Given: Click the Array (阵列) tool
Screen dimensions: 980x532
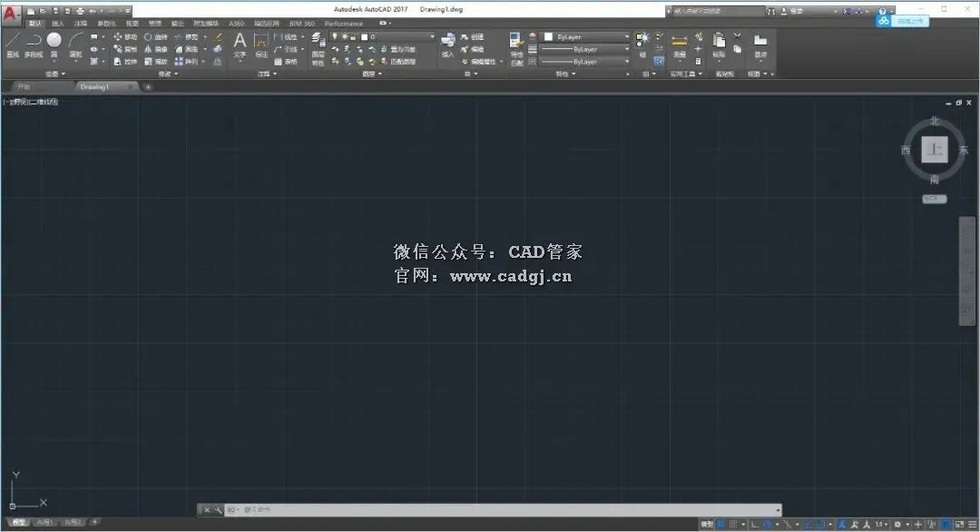Looking at the screenshot, I should (187, 62).
